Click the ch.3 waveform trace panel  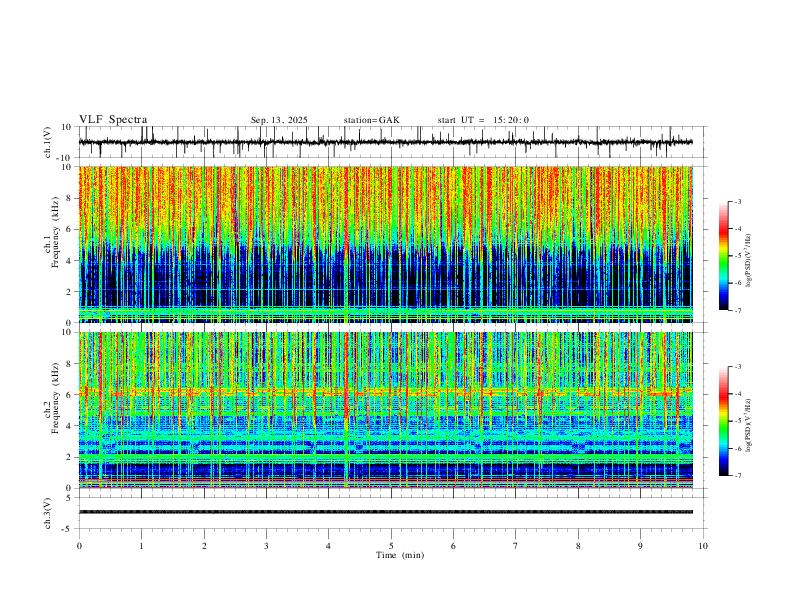[393, 513]
